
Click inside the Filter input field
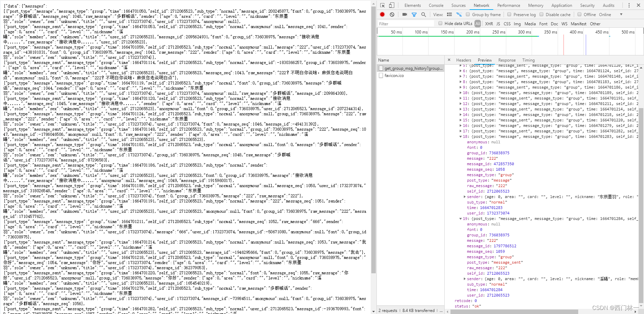point(404,24)
